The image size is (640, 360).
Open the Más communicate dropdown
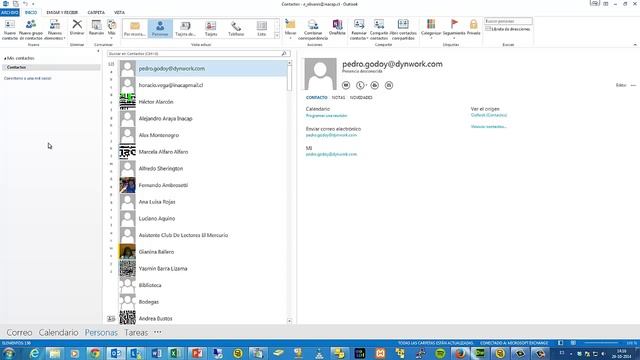[112, 28]
